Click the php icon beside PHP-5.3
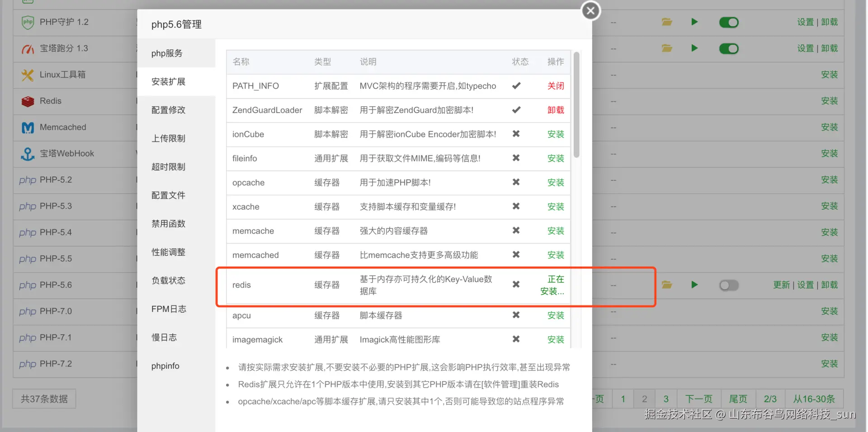This screenshot has height=432, width=868. 28,206
